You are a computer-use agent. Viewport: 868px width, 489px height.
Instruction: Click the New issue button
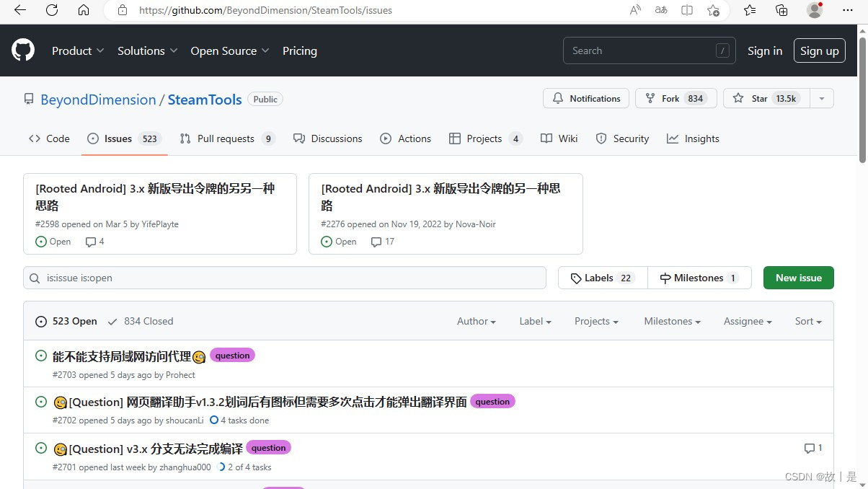(x=799, y=278)
